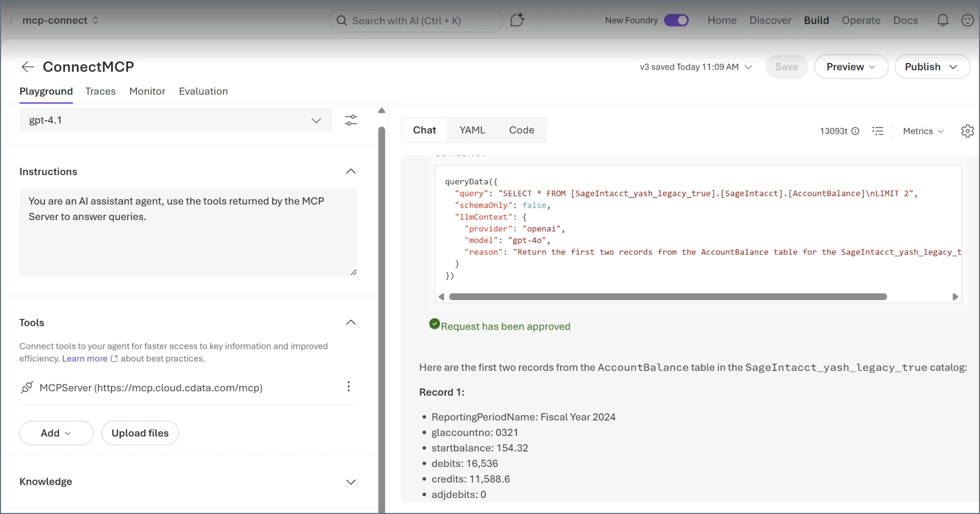Open the Traces tab
Viewport: 980px width, 514px height.
click(x=101, y=91)
